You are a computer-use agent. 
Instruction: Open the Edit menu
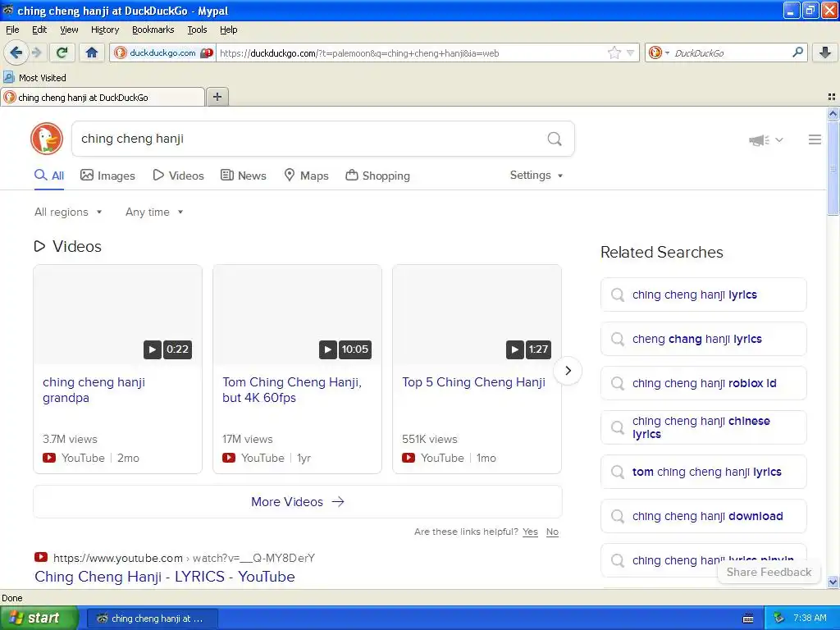pos(39,30)
